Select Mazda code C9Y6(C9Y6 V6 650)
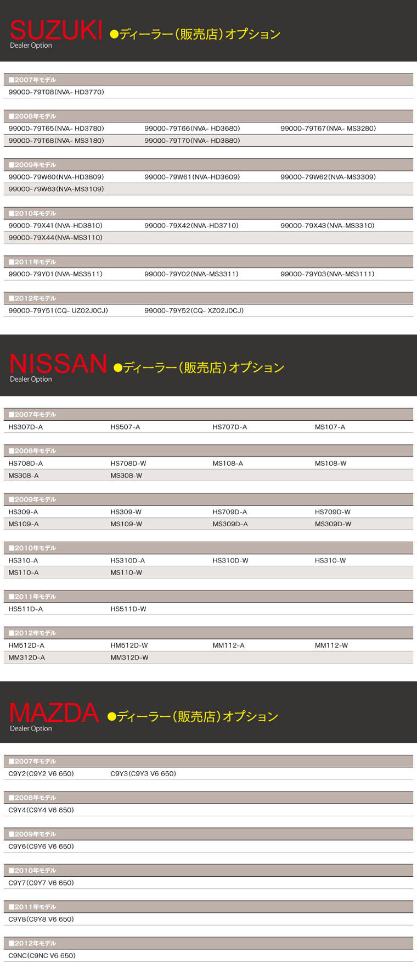 [x=41, y=847]
